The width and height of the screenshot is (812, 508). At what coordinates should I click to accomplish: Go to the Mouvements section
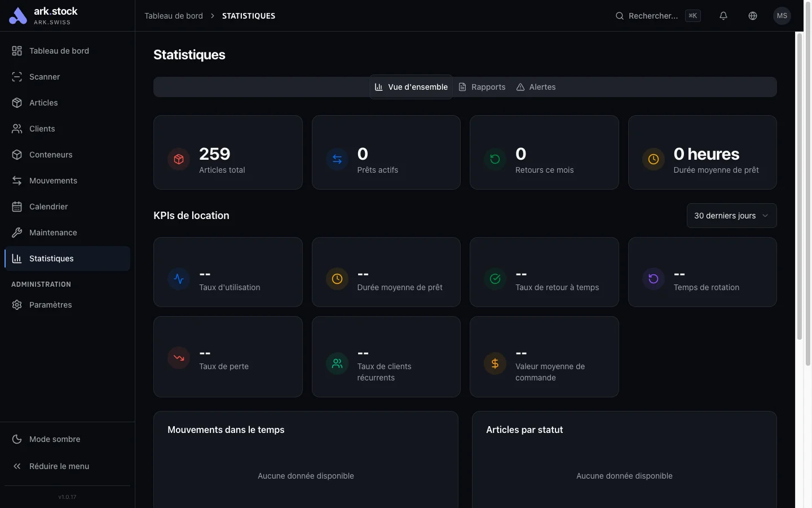tap(53, 181)
